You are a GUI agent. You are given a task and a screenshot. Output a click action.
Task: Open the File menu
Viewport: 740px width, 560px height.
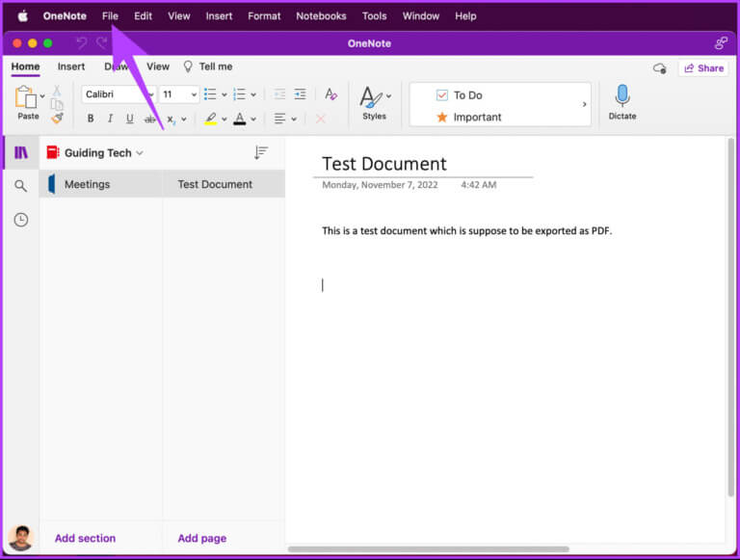coord(110,16)
